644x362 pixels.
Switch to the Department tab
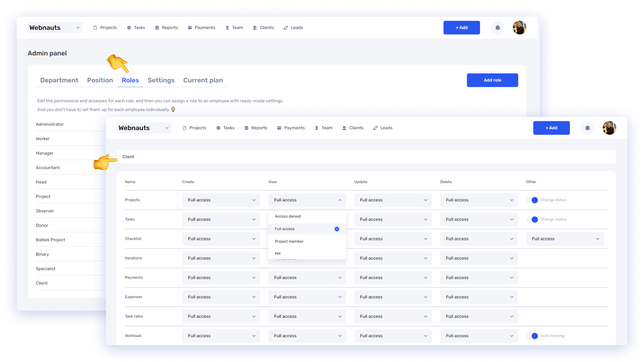pyautogui.click(x=59, y=80)
